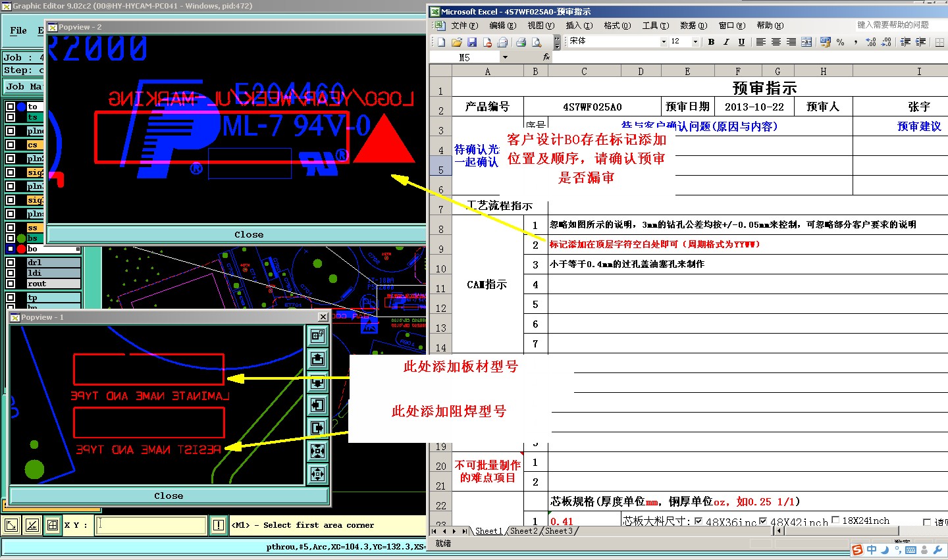
Task: Click the grid snap icon beside X Y
Action: click(x=52, y=525)
